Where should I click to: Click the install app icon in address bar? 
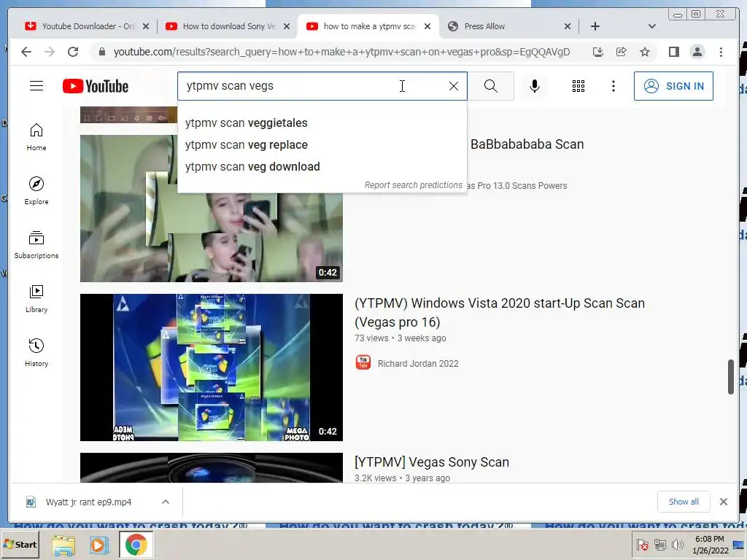pos(598,52)
